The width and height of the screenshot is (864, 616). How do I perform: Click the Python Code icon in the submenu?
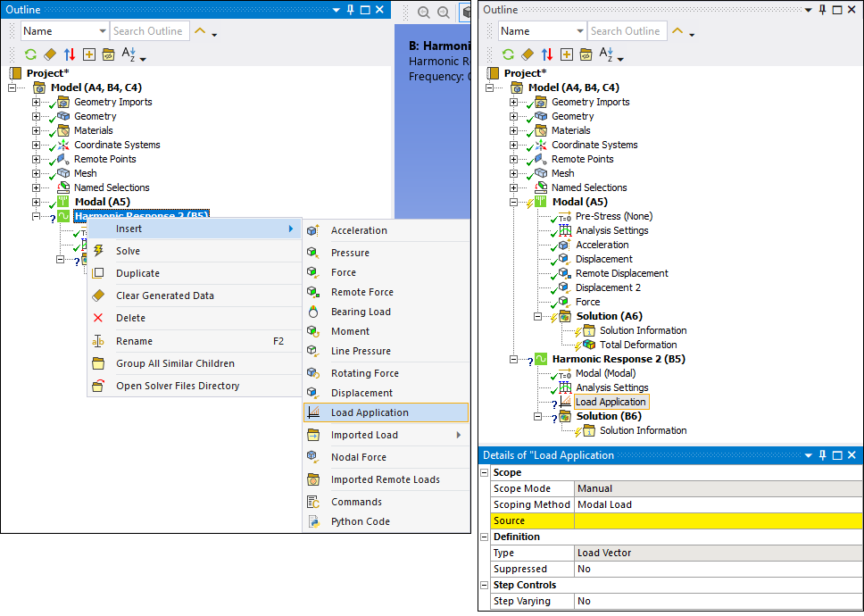(x=312, y=521)
